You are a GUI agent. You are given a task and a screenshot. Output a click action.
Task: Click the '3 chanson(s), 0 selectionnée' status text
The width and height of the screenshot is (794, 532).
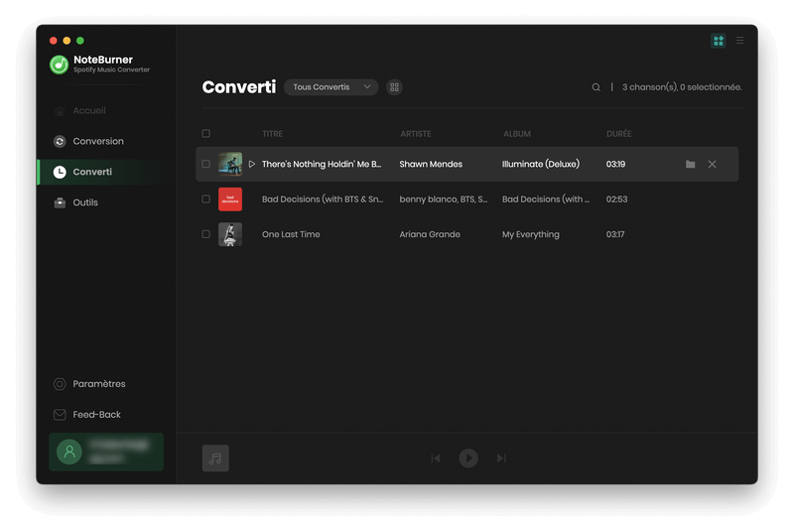pos(682,87)
